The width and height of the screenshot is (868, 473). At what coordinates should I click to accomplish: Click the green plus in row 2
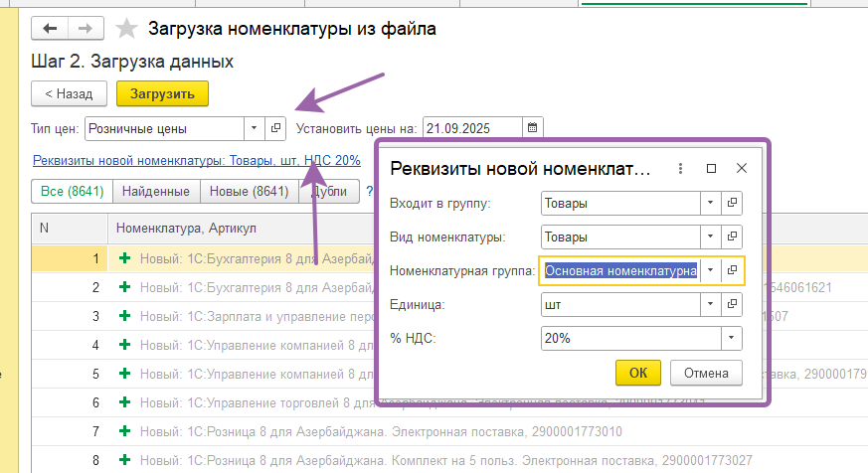pos(125,287)
